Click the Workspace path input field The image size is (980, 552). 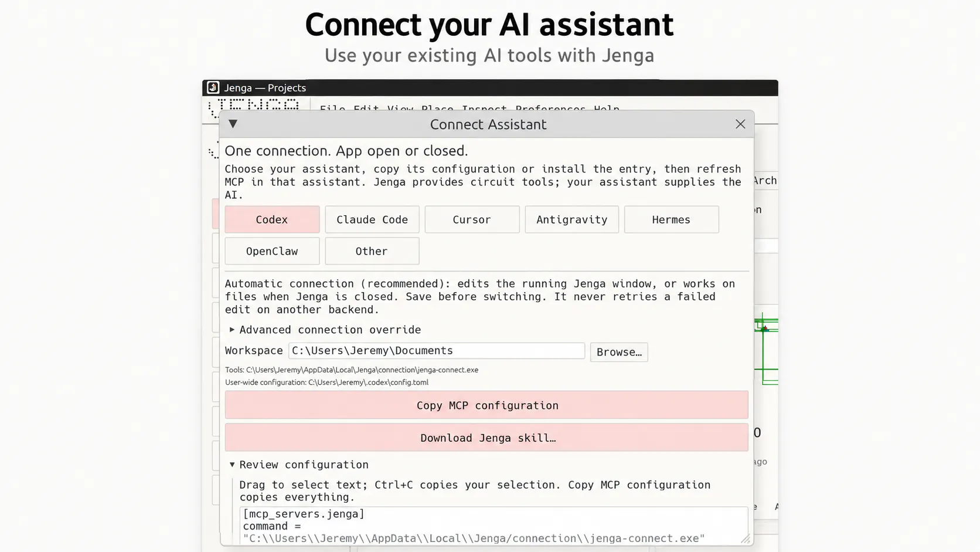click(437, 351)
